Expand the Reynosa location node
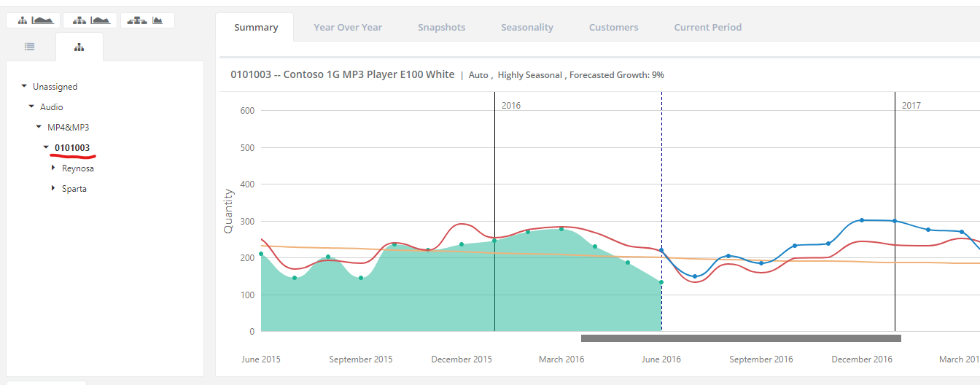Screen dimensions: 980x385 53,168
